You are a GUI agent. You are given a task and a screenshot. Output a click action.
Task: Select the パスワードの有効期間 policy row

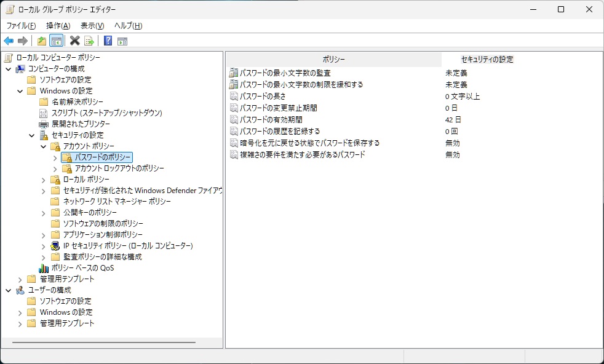(x=271, y=120)
